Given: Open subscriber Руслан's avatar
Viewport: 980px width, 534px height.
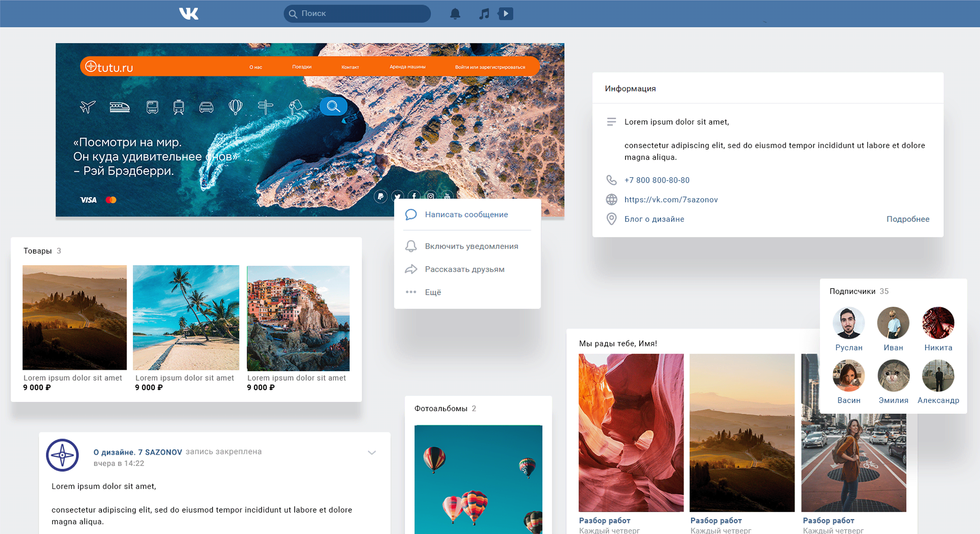Looking at the screenshot, I should pos(848,323).
